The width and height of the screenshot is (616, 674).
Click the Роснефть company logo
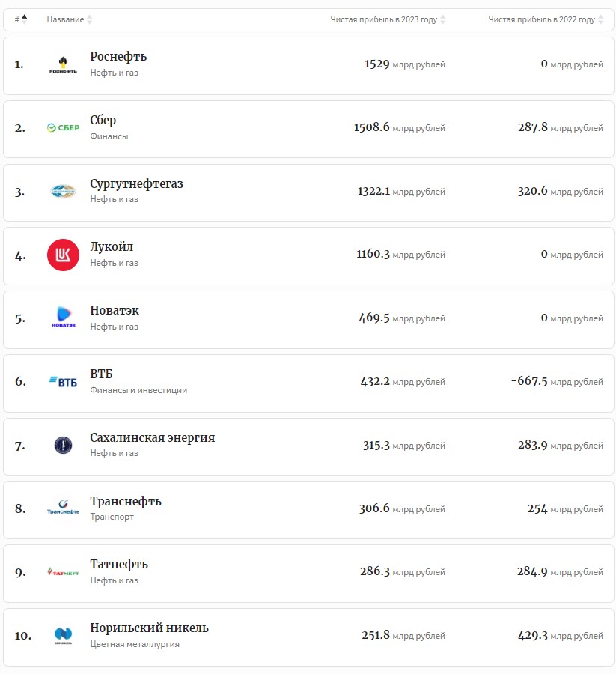tap(63, 64)
